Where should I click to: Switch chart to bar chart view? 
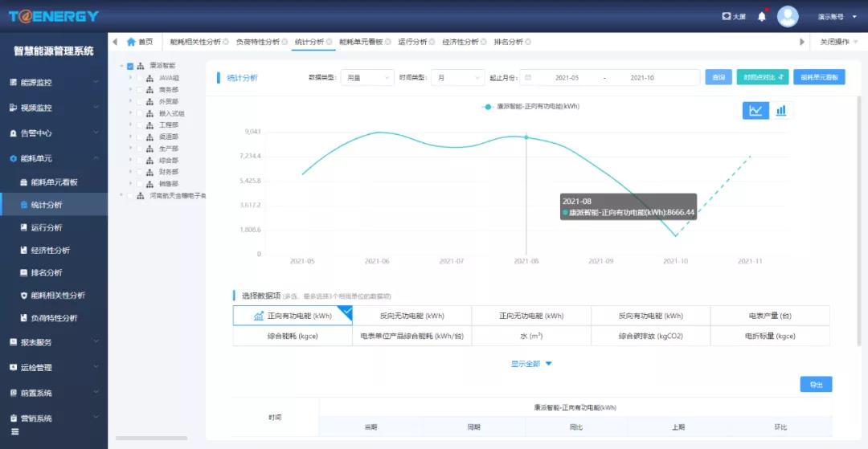point(781,111)
